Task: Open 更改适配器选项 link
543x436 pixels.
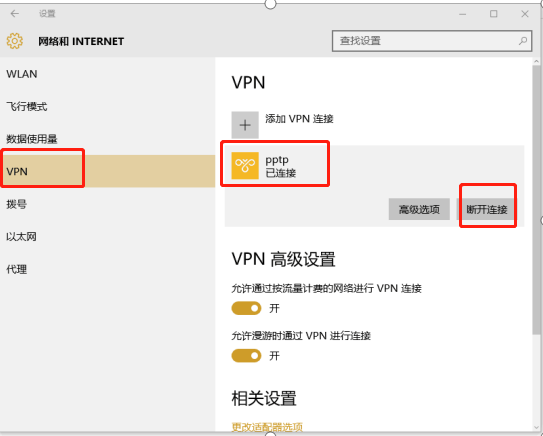Action: (267, 427)
